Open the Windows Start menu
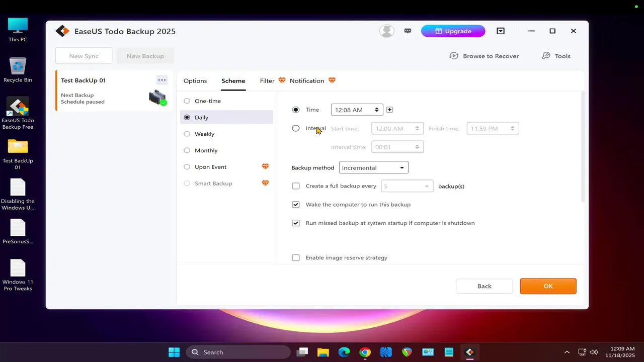The image size is (644, 362). point(174,352)
